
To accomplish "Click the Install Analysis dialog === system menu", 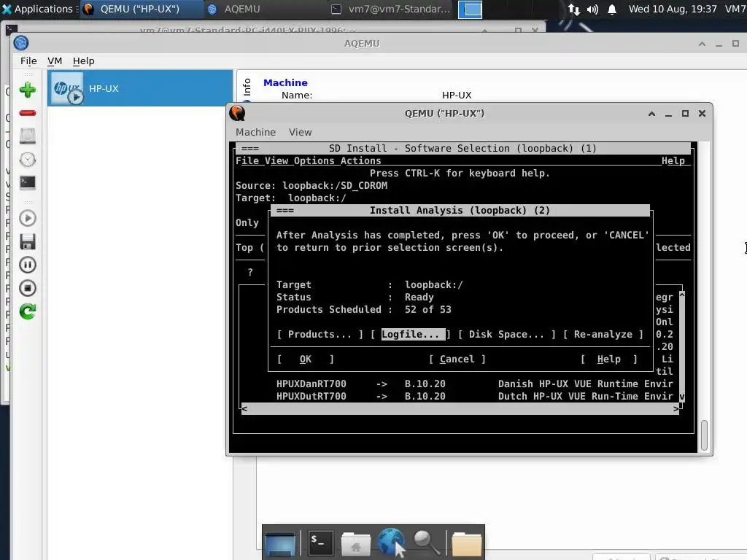I will 285,211.
